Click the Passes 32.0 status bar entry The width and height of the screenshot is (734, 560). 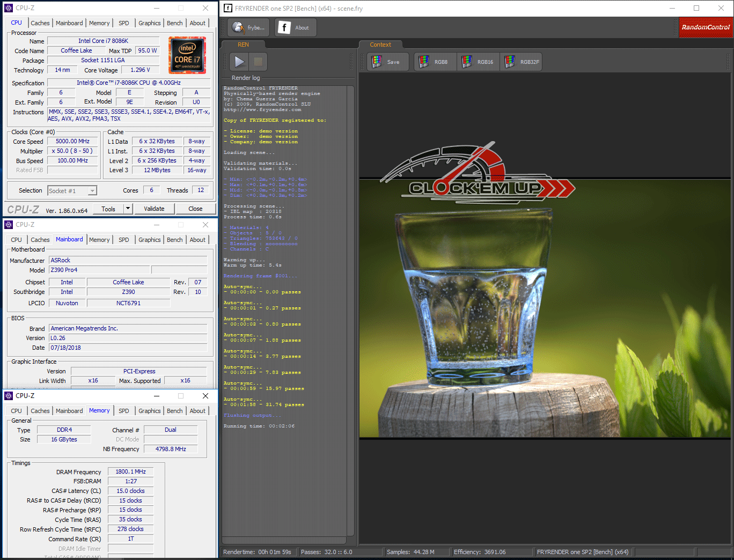(341, 552)
